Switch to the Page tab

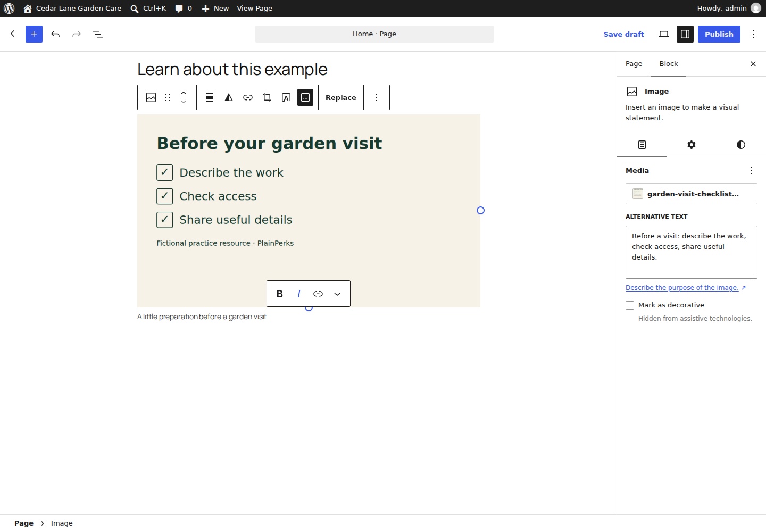pyautogui.click(x=634, y=64)
